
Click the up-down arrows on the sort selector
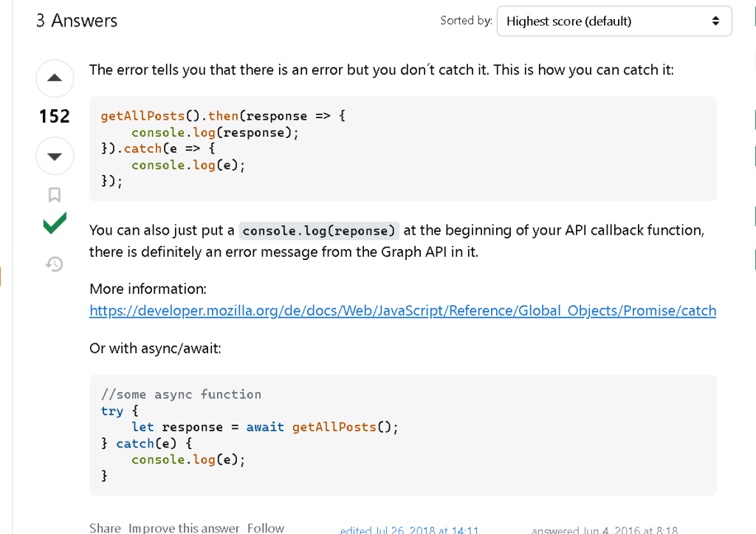tap(715, 21)
